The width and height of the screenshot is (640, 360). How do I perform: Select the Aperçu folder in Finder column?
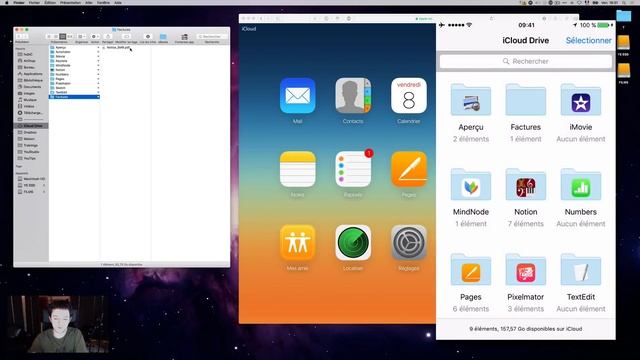coord(74,47)
